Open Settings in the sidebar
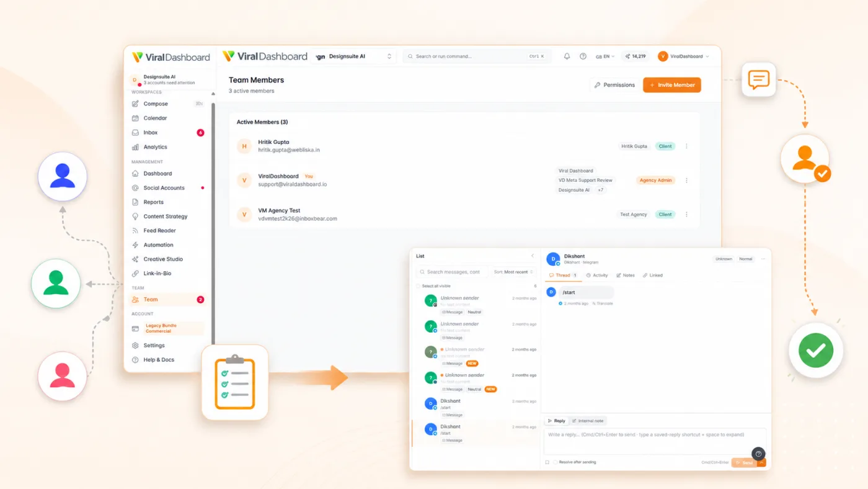 point(168,346)
